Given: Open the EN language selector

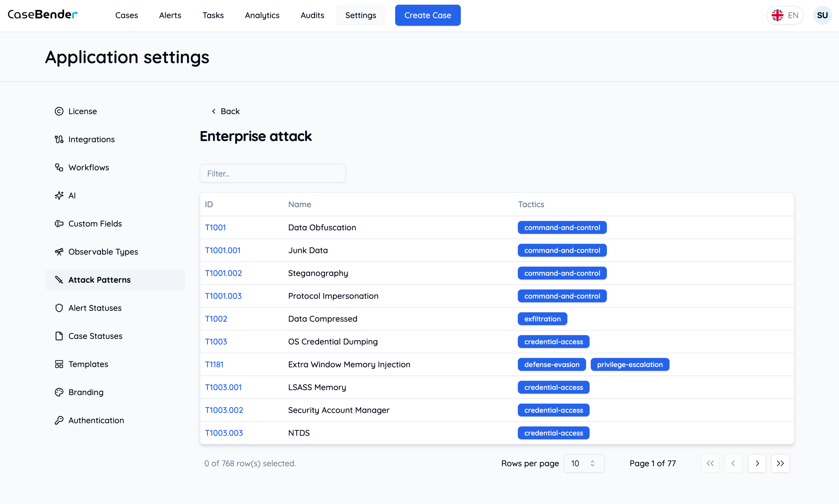Looking at the screenshot, I should point(785,15).
